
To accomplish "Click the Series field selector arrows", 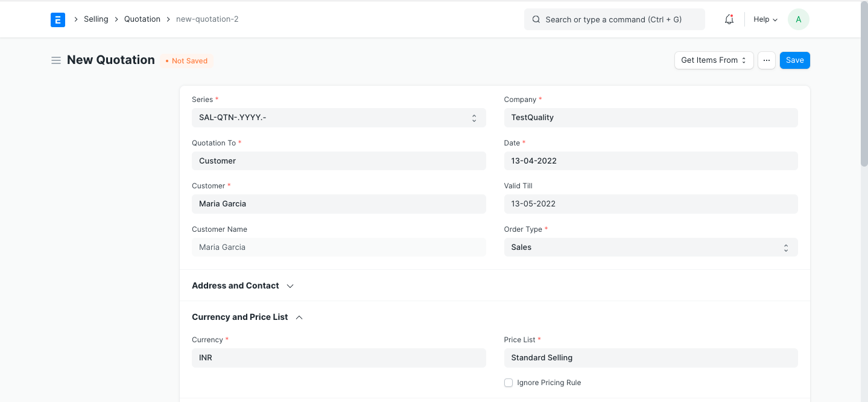I will tap(474, 117).
